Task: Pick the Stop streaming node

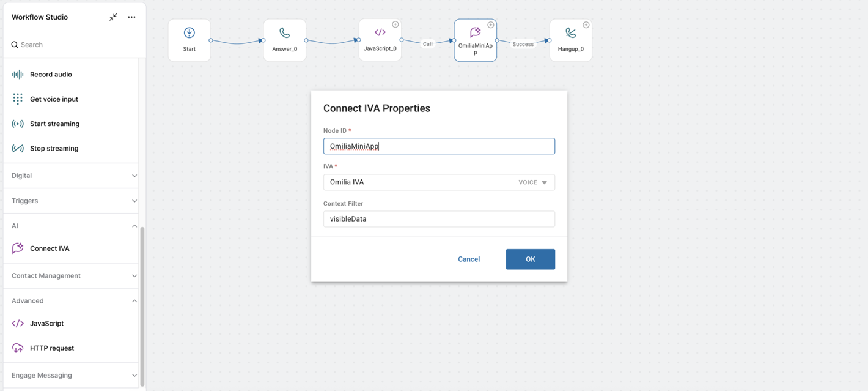Action: (x=54, y=148)
